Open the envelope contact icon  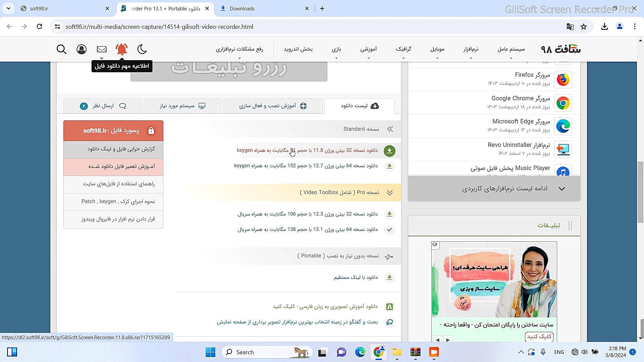pos(102,49)
